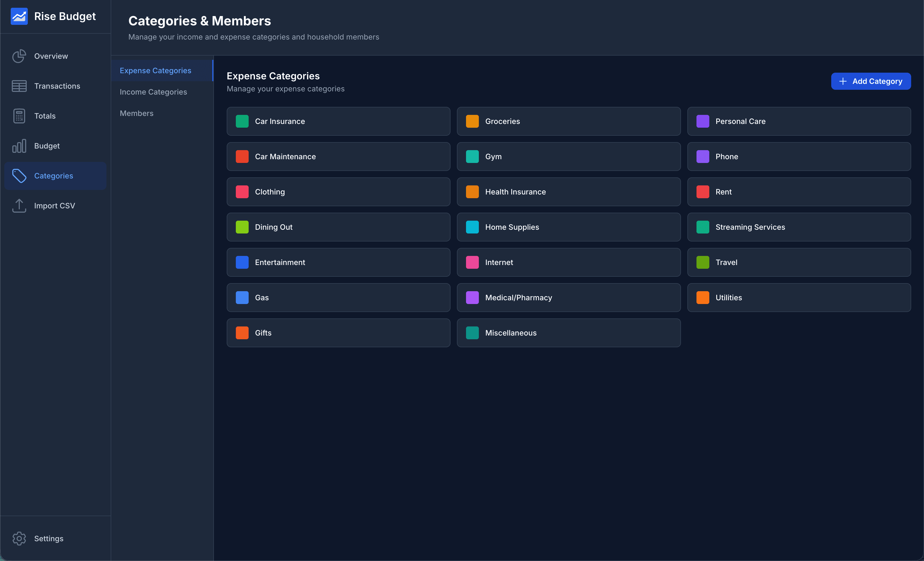
Task: Click the Add Category button
Action: 871,81
